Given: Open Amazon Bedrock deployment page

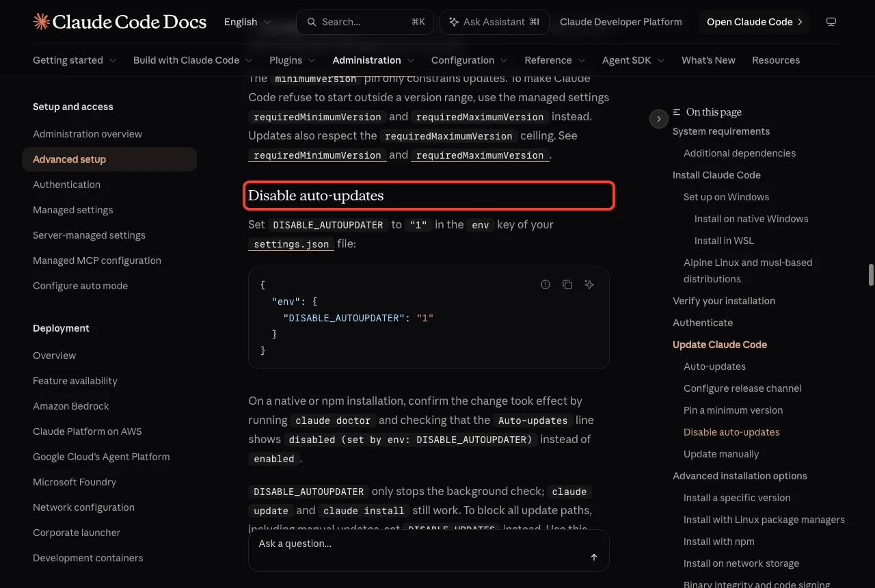Looking at the screenshot, I should pos(71,406).
